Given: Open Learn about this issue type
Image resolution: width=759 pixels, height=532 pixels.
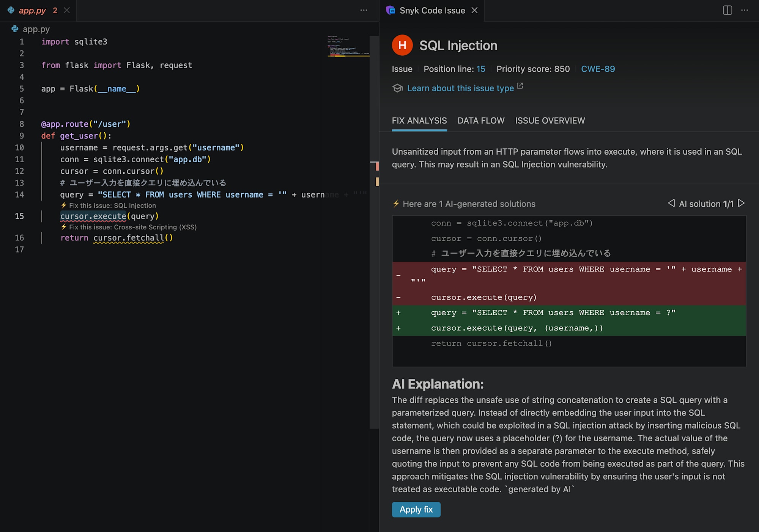Looking at the screenshot, I should coord(460,88).
